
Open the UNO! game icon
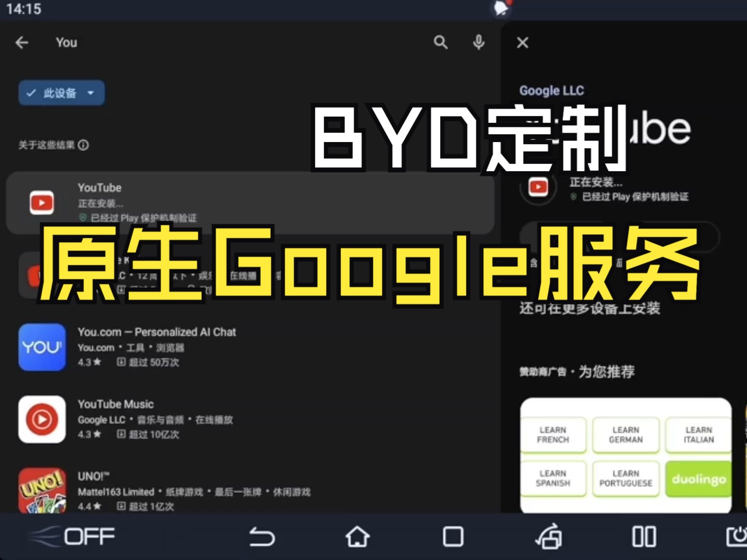coord(42,491)
